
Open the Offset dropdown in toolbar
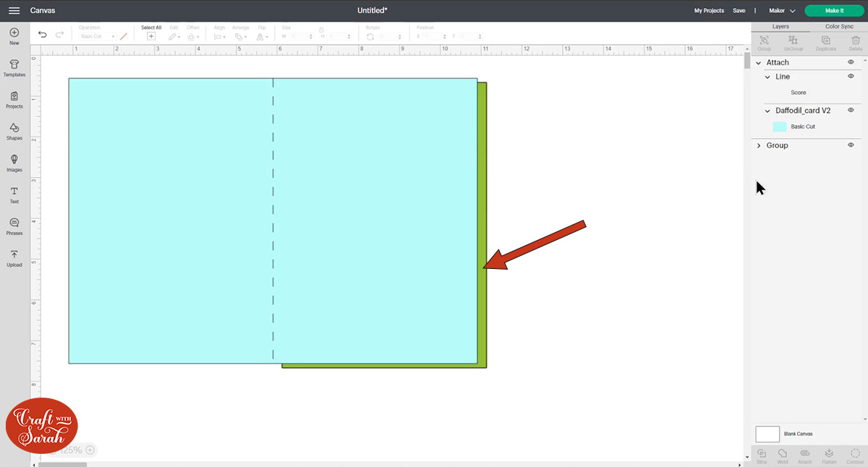click(192, 36)
